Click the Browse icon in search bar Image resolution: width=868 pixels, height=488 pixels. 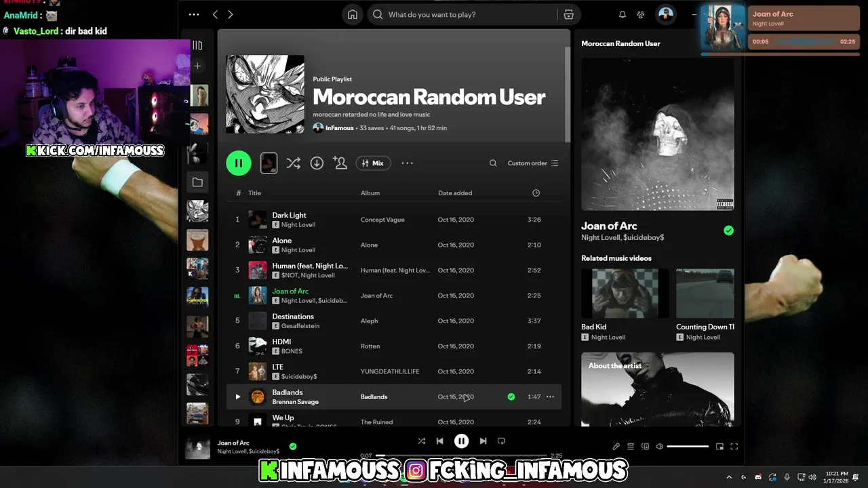[x=568, y=14]
